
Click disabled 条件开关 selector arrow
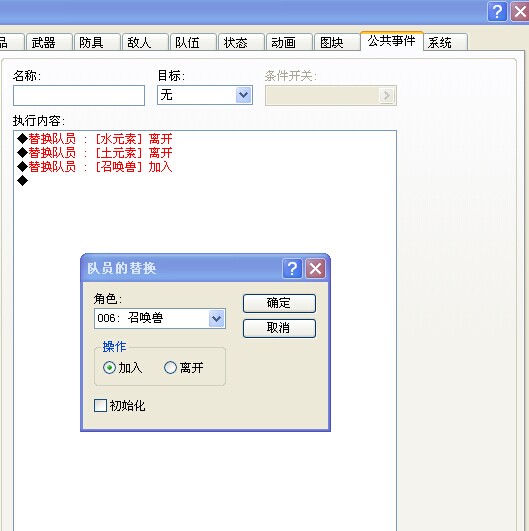pos(386,95)
